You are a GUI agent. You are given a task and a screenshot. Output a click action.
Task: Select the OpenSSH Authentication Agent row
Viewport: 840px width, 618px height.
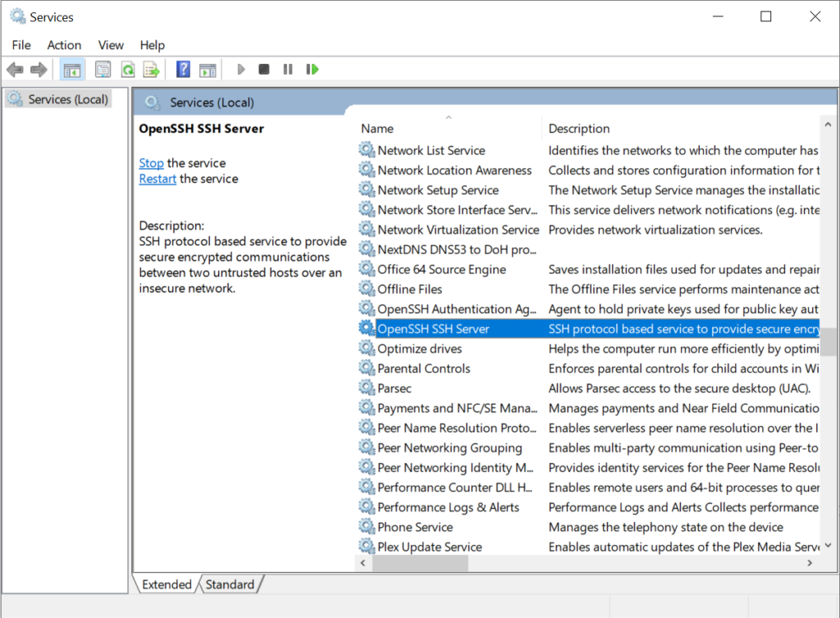(588, 309)
